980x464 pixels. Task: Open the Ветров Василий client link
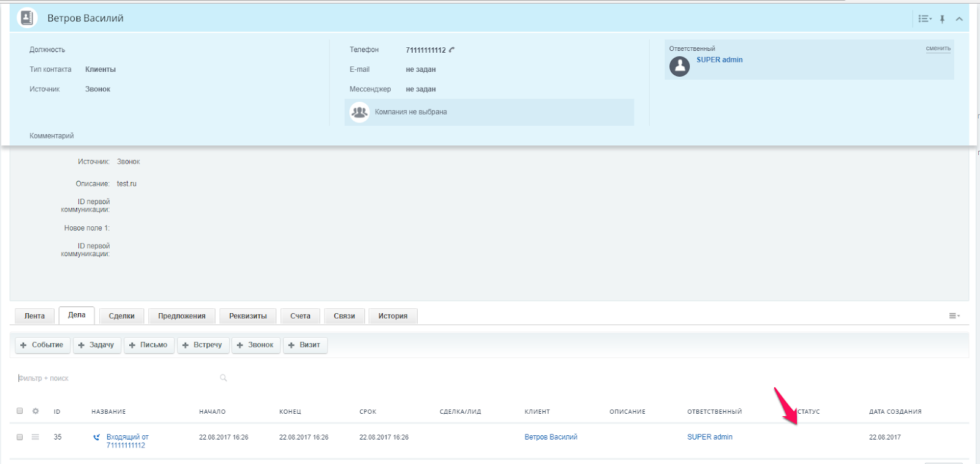click(551, 437)
